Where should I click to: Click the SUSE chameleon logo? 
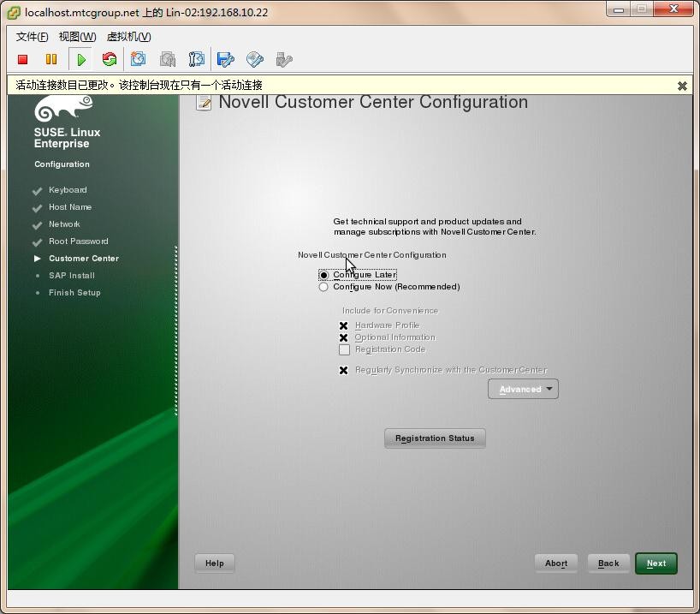pos(63,108)
